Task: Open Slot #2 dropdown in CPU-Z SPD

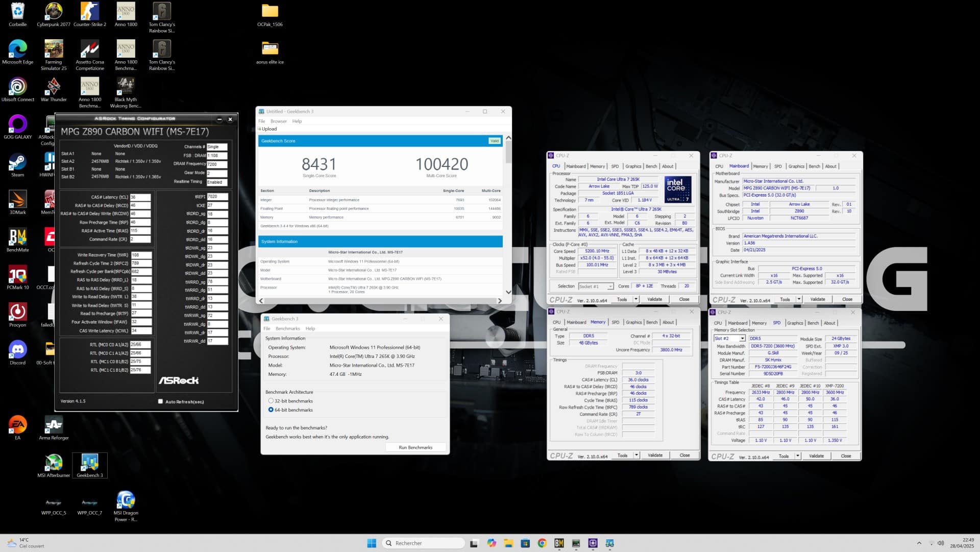Action: click(x=729, y=339)
